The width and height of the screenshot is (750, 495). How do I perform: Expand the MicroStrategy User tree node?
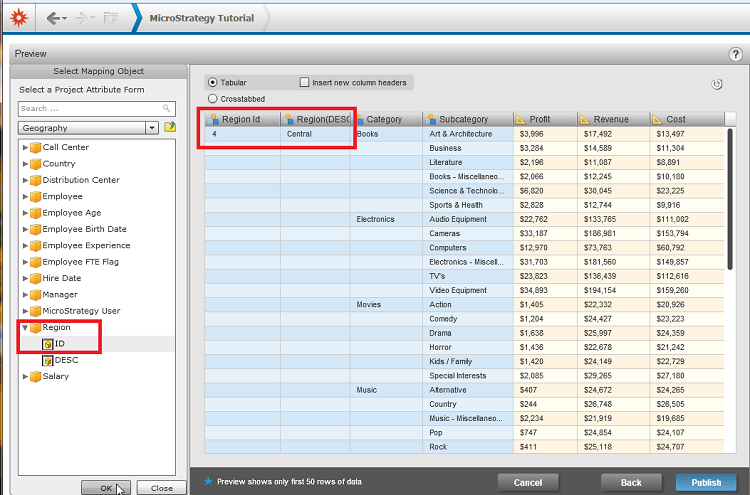(25, 311)
